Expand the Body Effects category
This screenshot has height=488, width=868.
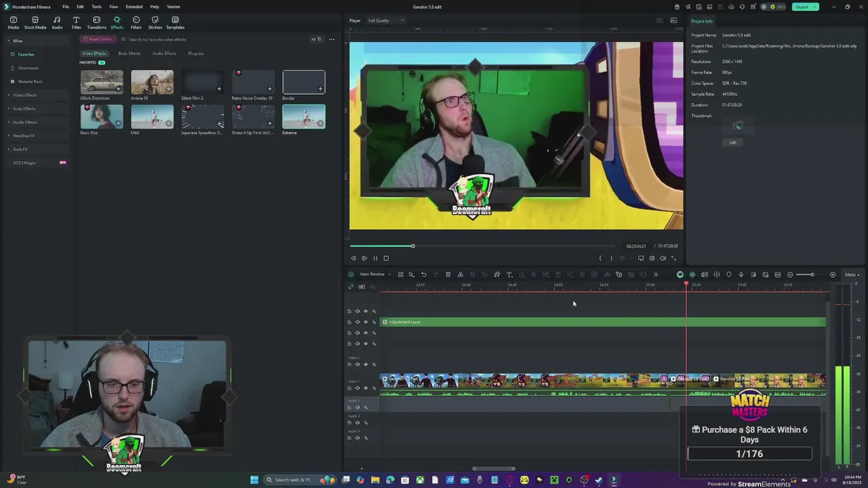[8, 108]
